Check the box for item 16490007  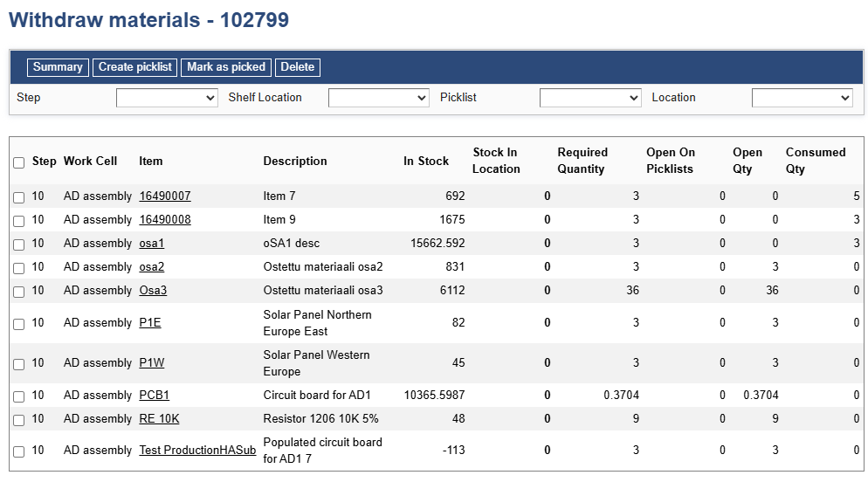[x=19, y=197]
